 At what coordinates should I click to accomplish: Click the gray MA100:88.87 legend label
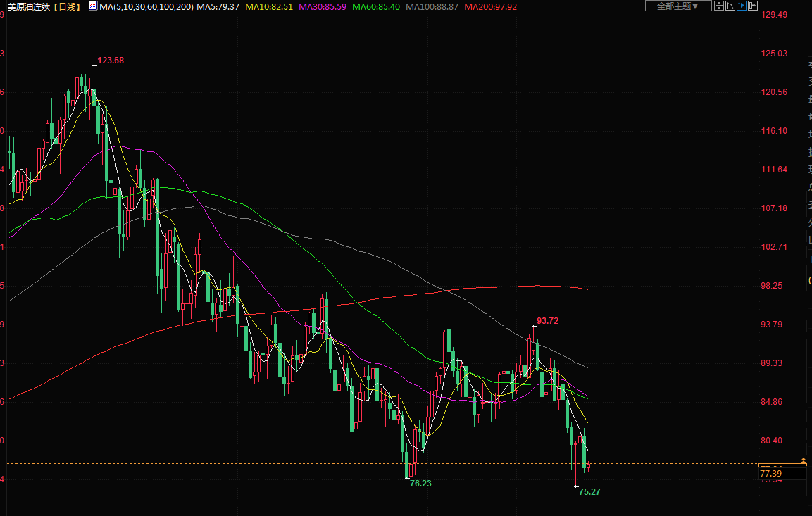[x=432, y=6]
